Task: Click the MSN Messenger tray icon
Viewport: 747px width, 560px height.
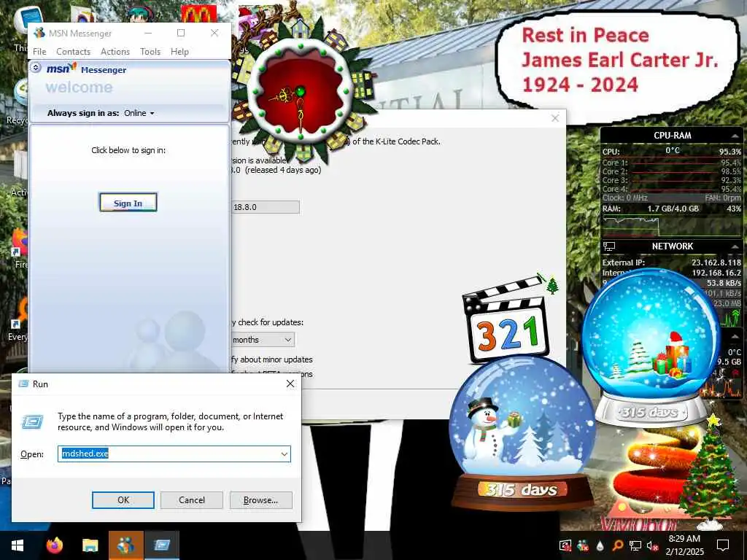Action: [x=583, y=545]
